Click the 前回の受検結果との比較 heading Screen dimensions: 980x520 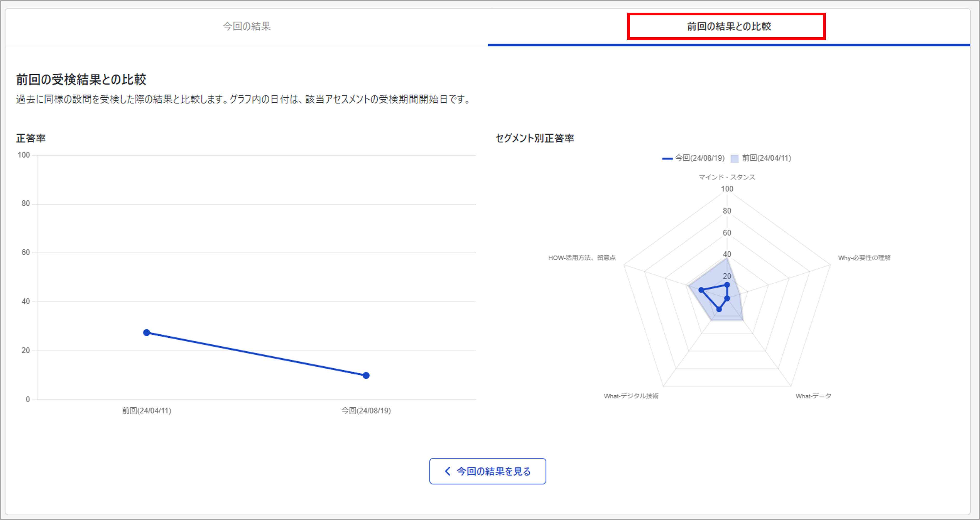coord(81,80)
